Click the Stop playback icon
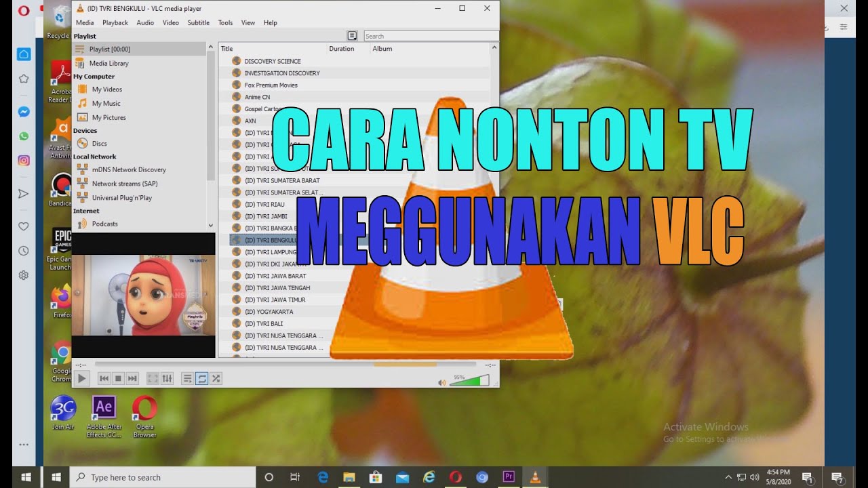The width and height of the screenshot is (868, 488). (118, 379)
